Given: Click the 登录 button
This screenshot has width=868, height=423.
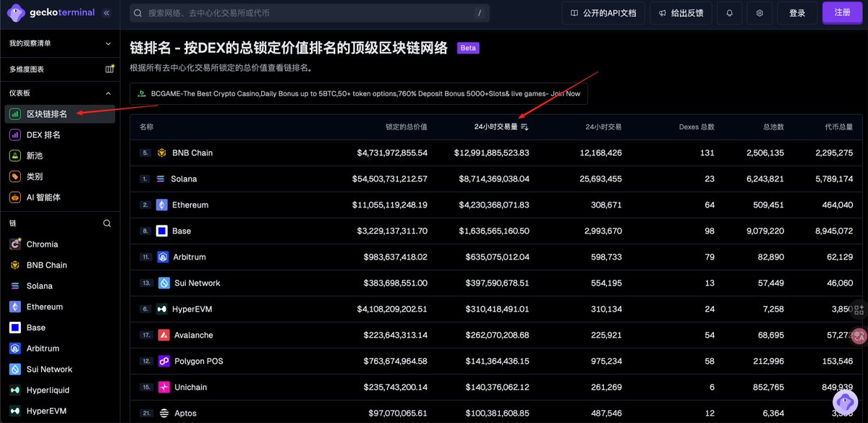Looking at the screenshot, I should 797,13.
